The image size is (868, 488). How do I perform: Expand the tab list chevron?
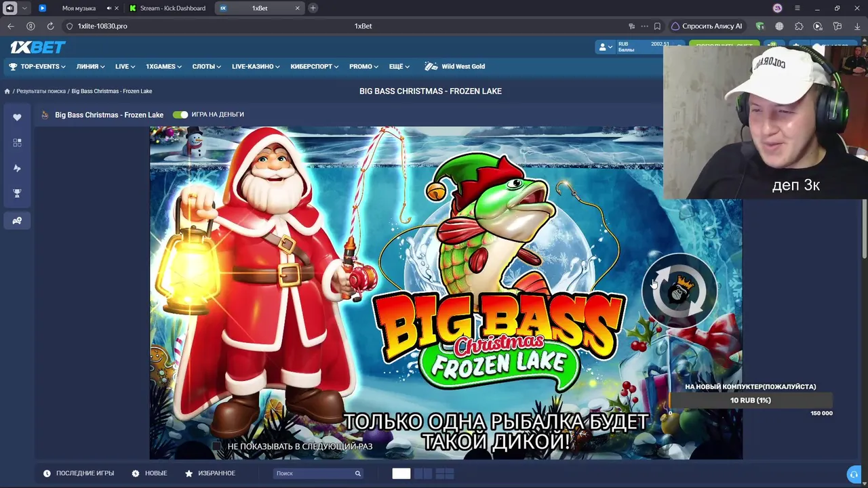pyautogui.click(x=24, y=8)
